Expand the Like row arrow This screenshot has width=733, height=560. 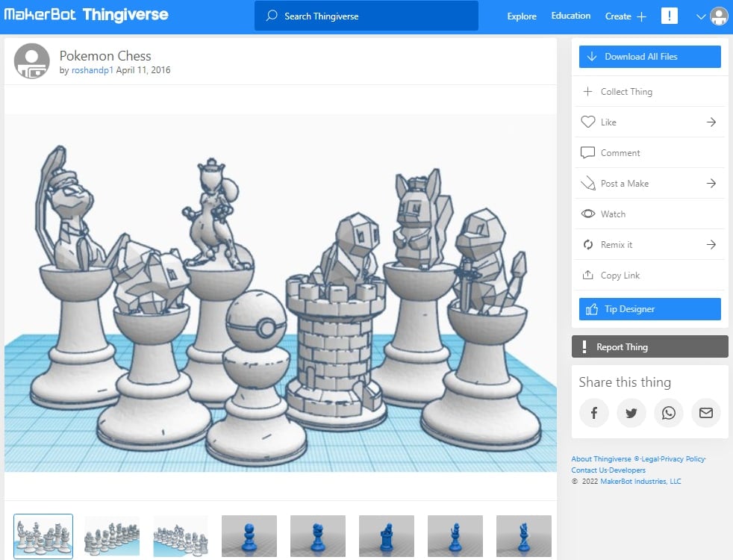tap(711, 122)
